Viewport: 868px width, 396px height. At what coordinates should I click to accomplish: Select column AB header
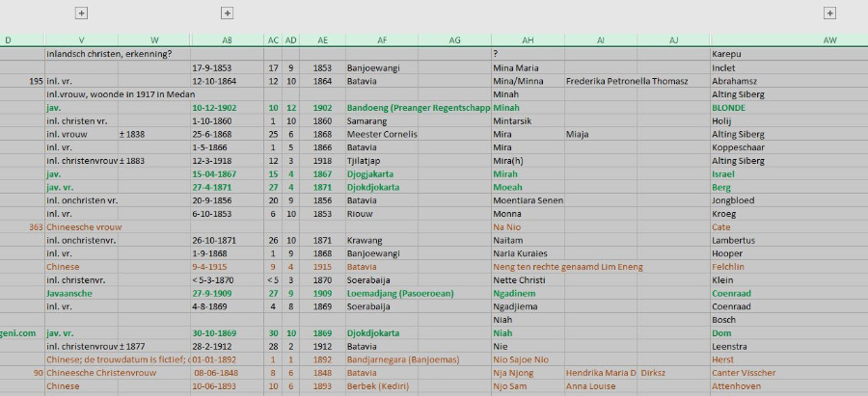point(227,40)
